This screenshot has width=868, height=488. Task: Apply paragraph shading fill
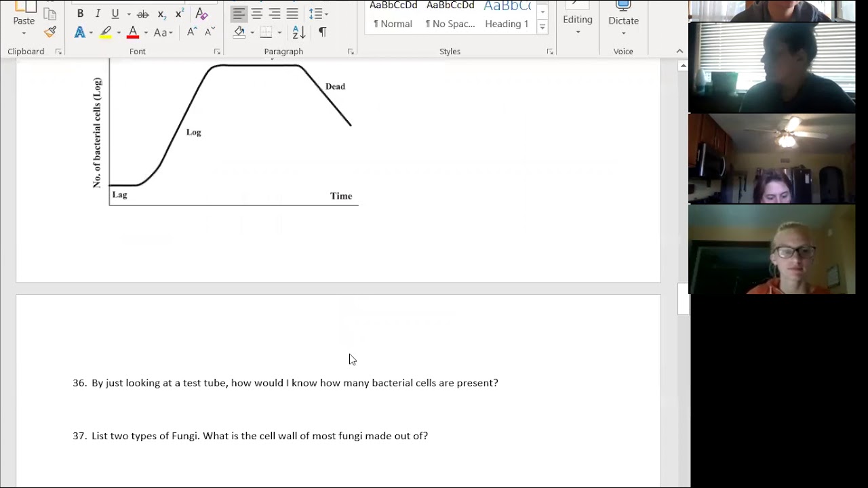point(239,32)
